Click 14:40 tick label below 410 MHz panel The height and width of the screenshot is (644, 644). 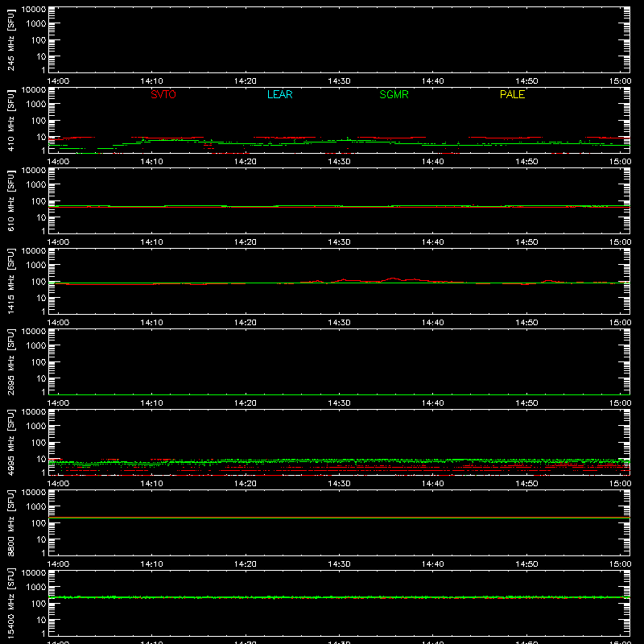click(x=433, y=162)
